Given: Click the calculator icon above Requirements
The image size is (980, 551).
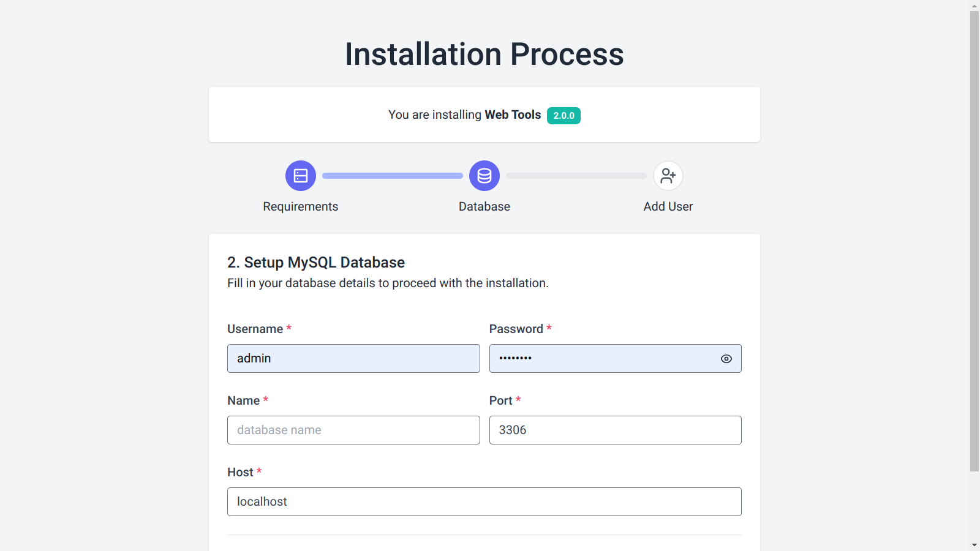Looking at the screenshot, I should click(x=300, y=175).
